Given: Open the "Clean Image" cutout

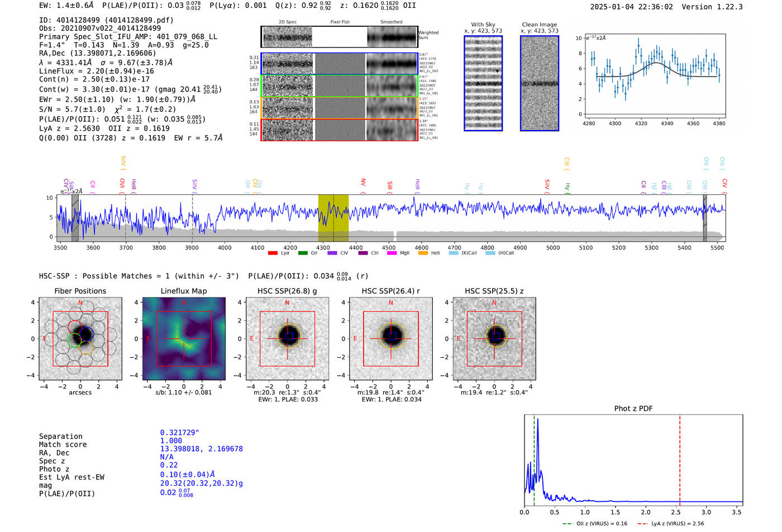Looking at the screenshot, I should coord(540,83).
